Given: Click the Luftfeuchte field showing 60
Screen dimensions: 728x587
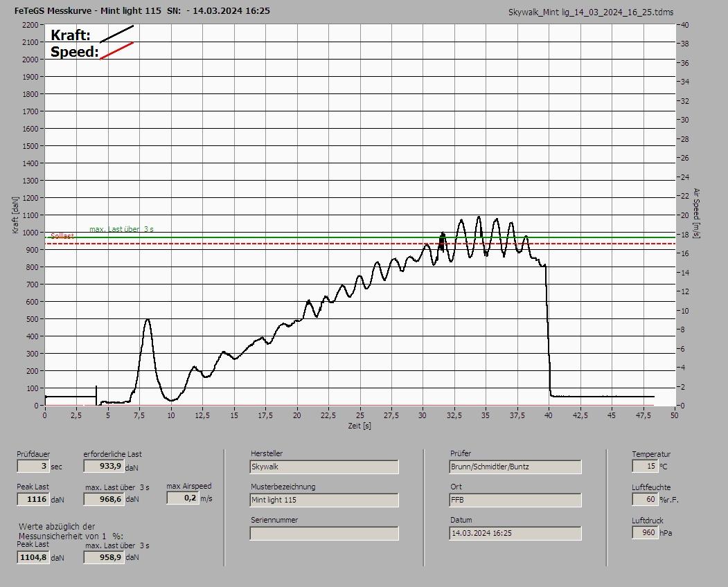Looking at the screenshot, I should [x=644, y=499].
